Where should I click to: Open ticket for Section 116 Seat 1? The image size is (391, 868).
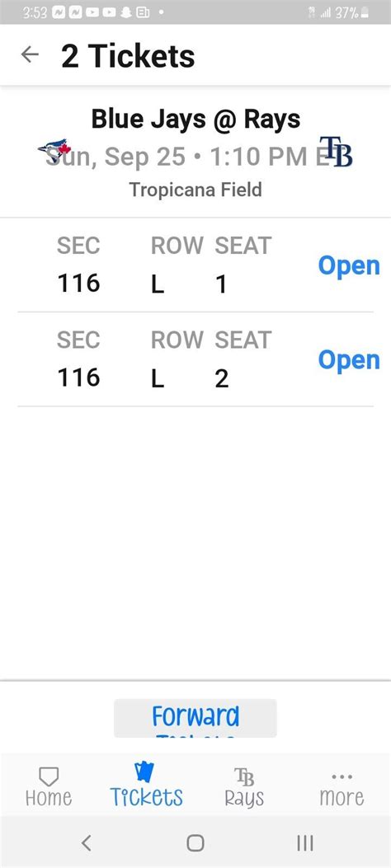pyautogui.click(x=349, y=266)
